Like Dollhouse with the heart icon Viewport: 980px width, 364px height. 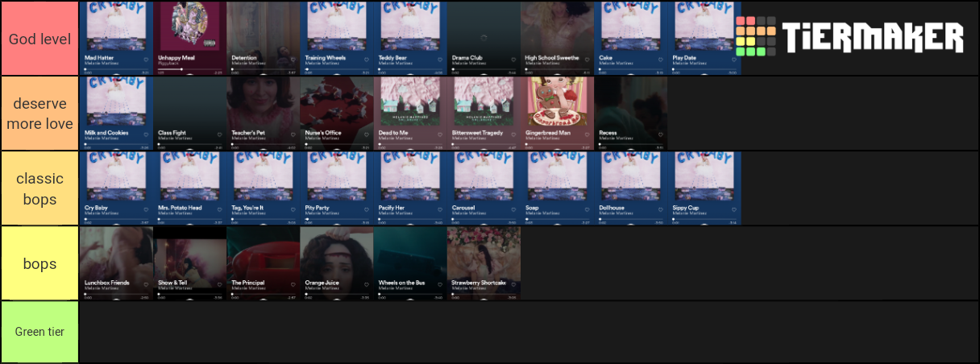click(x=660, y=209)
